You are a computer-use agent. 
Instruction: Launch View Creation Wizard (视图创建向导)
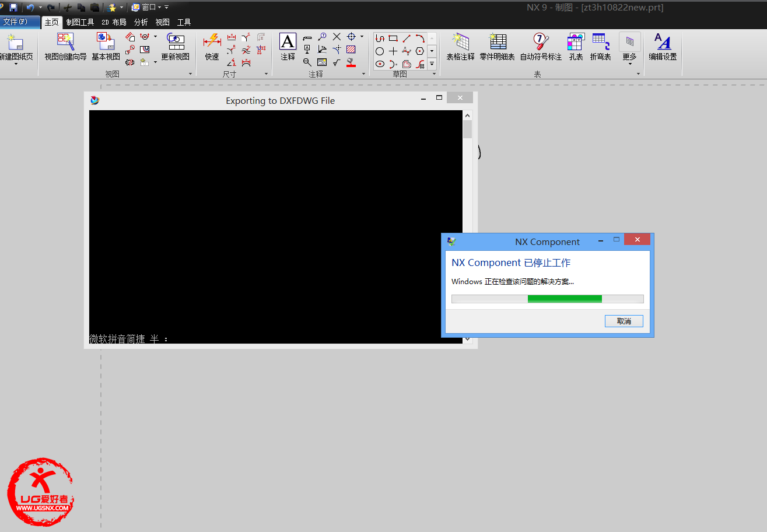pos(65,47)
